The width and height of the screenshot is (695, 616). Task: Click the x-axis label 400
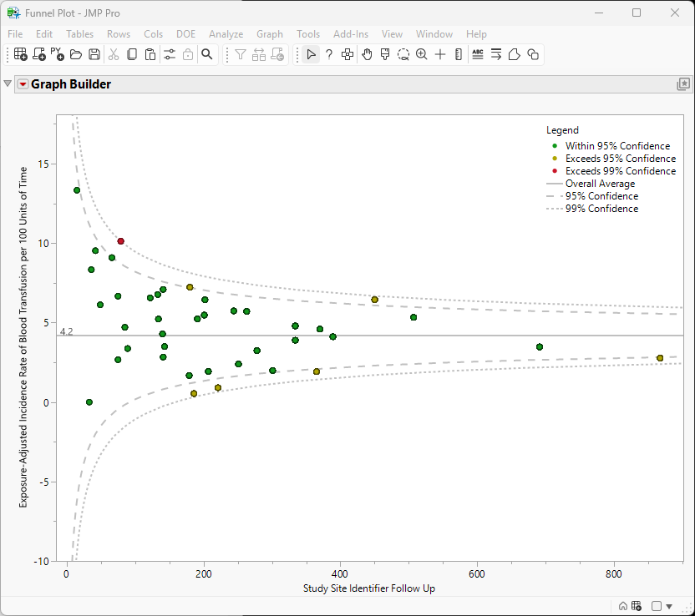[x=340, y=574]
